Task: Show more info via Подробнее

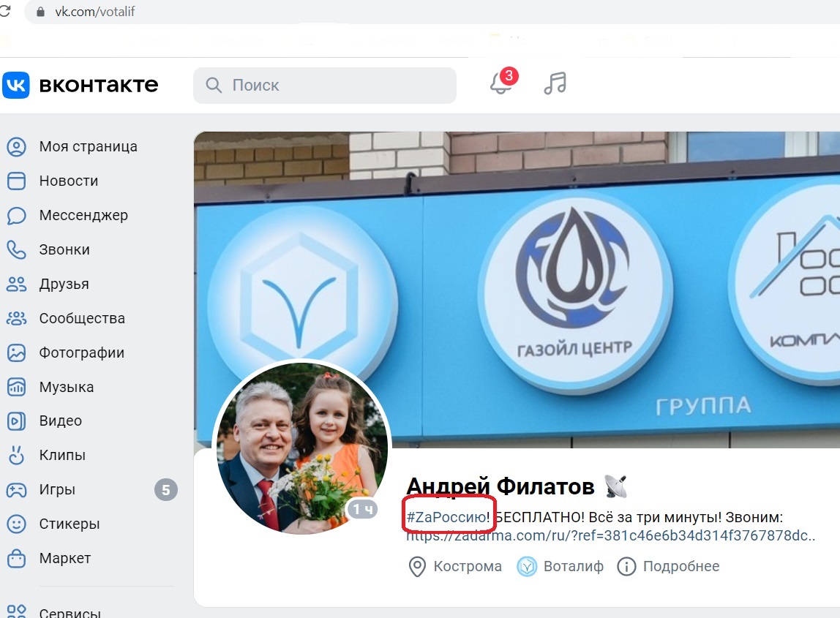Action: coord(681,566)
